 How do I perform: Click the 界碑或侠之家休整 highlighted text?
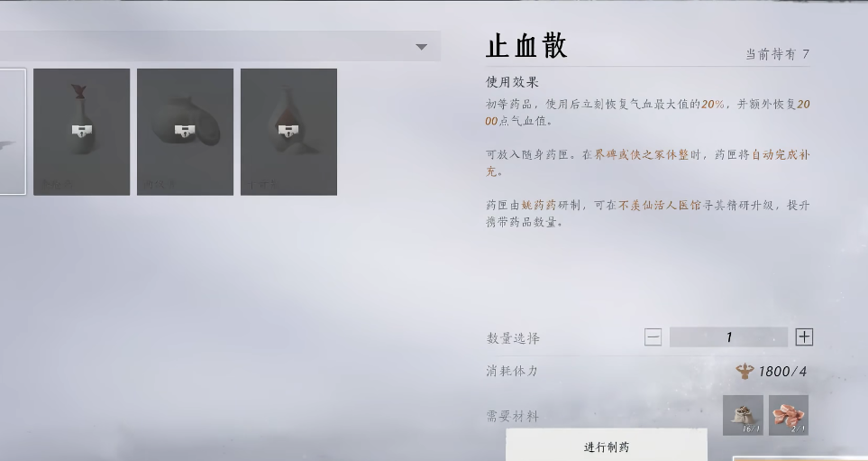point(642,155)
